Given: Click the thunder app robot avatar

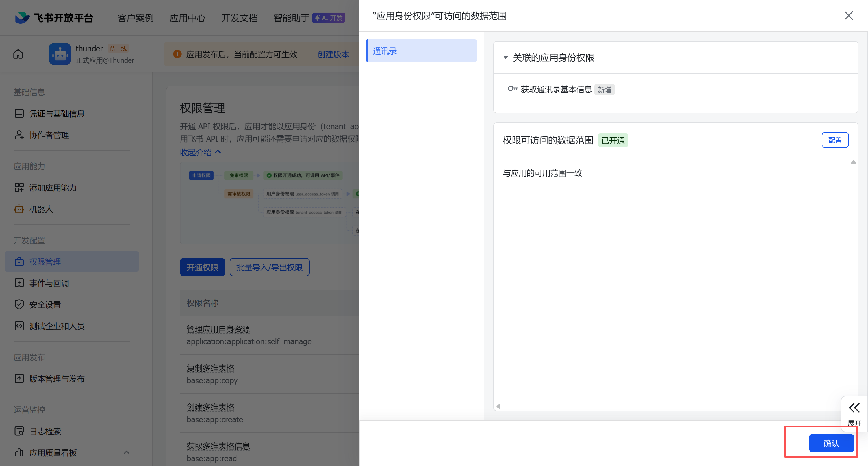Looking at the screenshot, I should pyautogui.click(x=60, y=54).
